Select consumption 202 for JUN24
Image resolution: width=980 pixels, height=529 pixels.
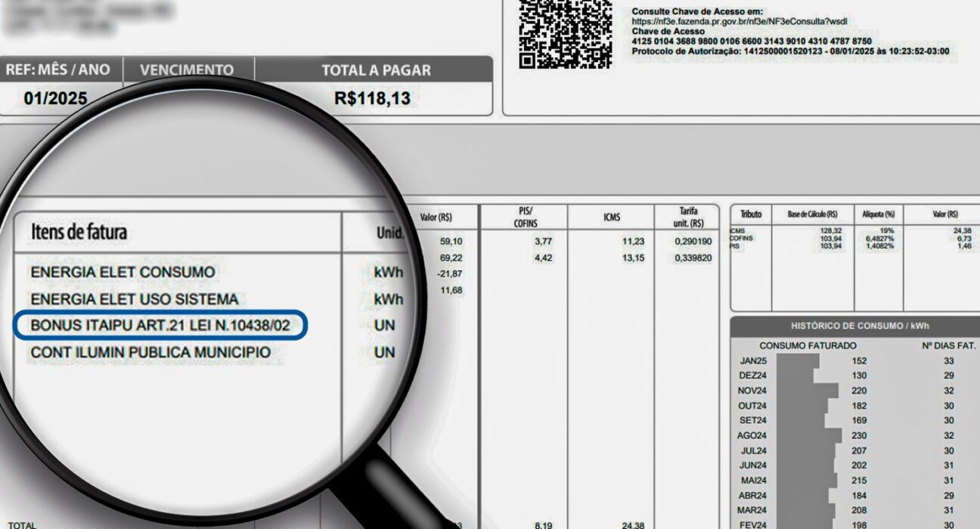click(x=859, y=466)
